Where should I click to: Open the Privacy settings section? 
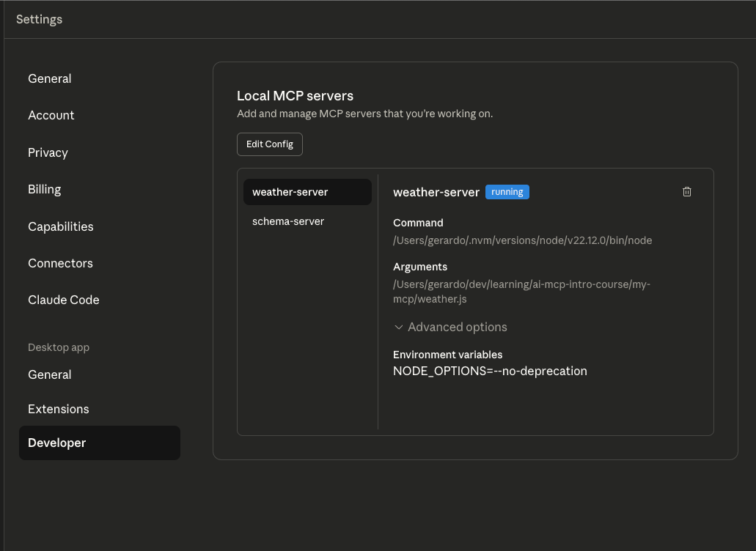48,152
